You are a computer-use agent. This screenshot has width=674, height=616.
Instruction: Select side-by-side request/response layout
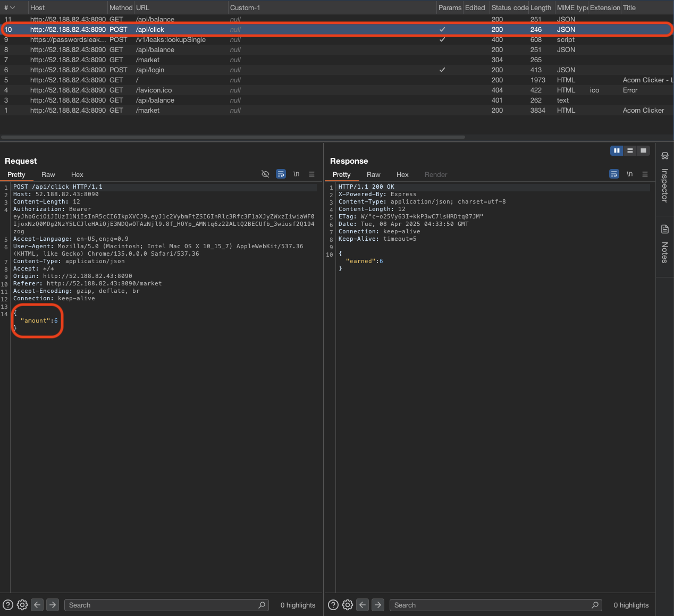click(x=617, y=150)
